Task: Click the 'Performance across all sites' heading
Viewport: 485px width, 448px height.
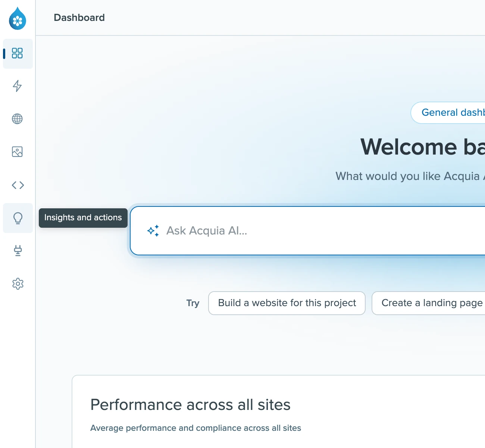Action: click(x=190, y=405)
